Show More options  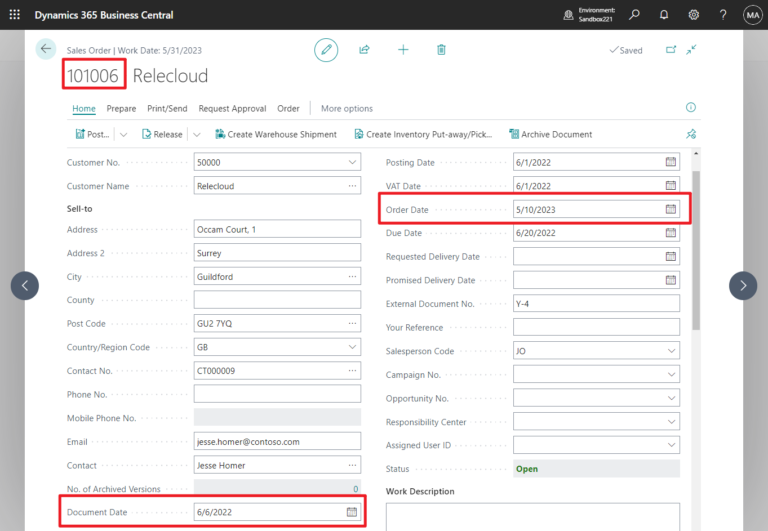(347, 108)
